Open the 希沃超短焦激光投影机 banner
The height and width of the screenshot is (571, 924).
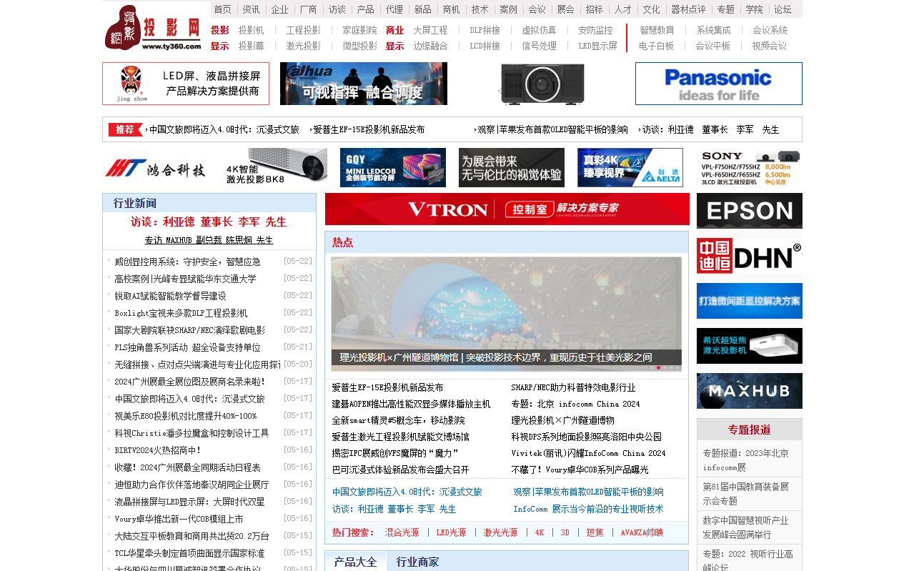coord(750,346)
